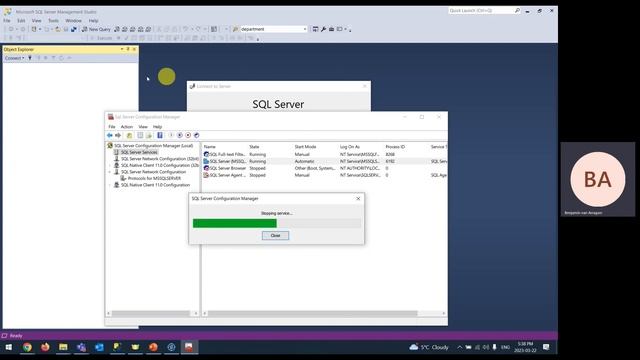Click Close button in Stopping service dialog
The image size is (640, 360).
[x=276, y=236]
